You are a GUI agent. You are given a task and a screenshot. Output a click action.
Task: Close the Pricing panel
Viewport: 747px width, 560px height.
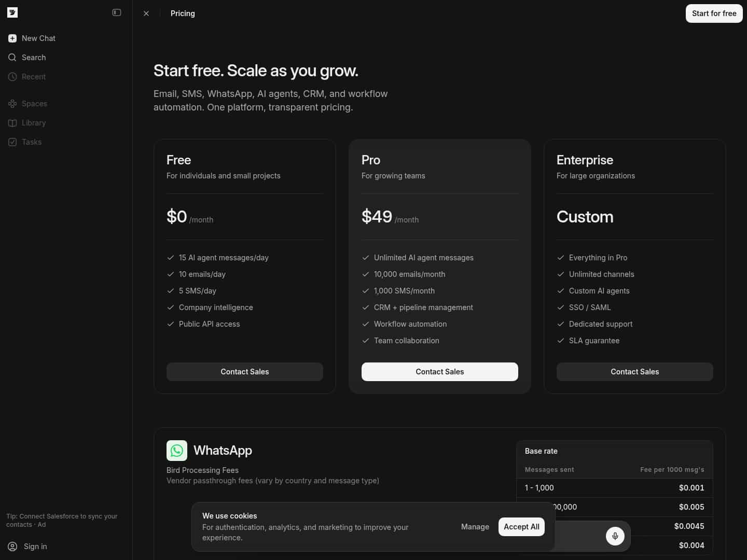[146, 13]
